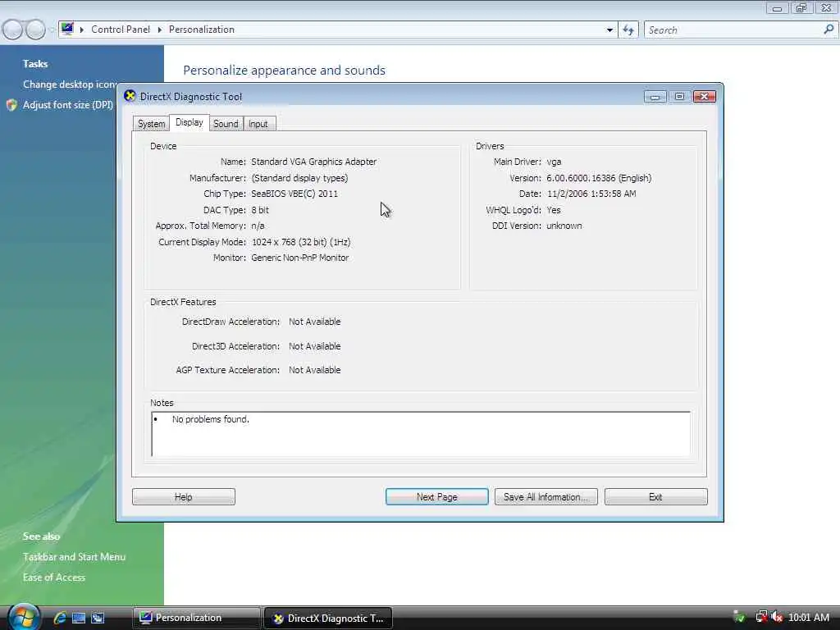840x630 pixels.
Task: Activate DirectX Diagnostic taskbar button
Action: coord(328,618)
